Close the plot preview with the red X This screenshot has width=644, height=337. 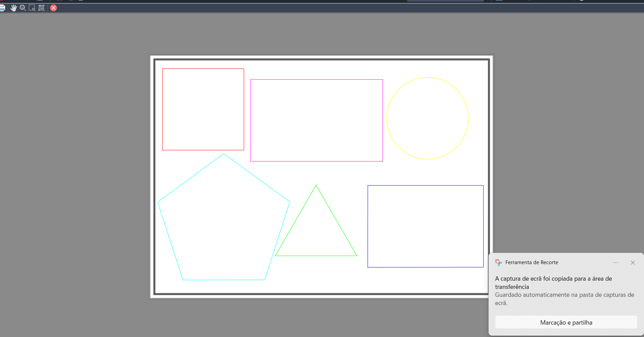coord(54,8)
